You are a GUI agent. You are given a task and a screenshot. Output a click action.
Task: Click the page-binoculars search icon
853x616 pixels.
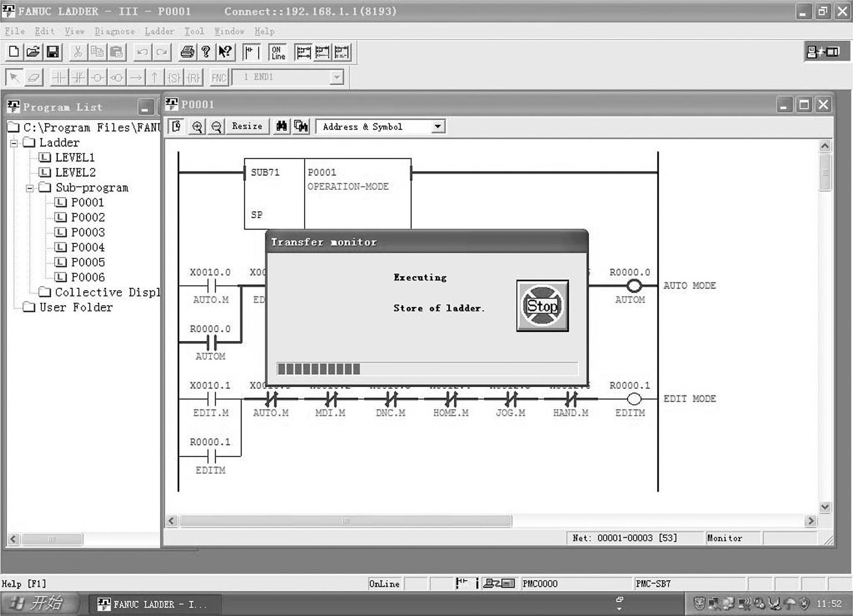[x=301, y=127]
